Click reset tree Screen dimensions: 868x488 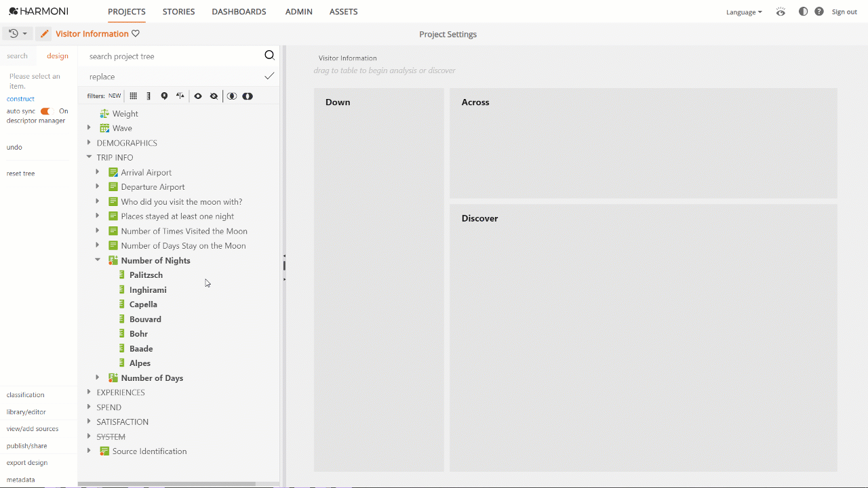point(20,174)
